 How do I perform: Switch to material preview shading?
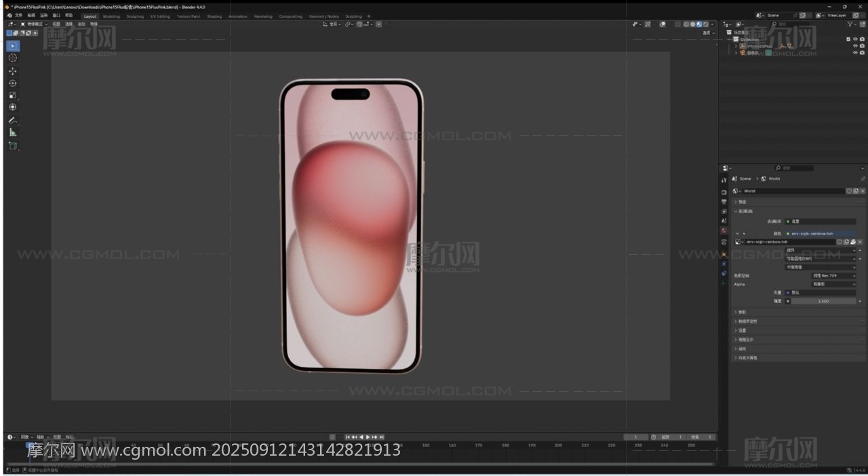pyautogui.click(x=700, y=24)
